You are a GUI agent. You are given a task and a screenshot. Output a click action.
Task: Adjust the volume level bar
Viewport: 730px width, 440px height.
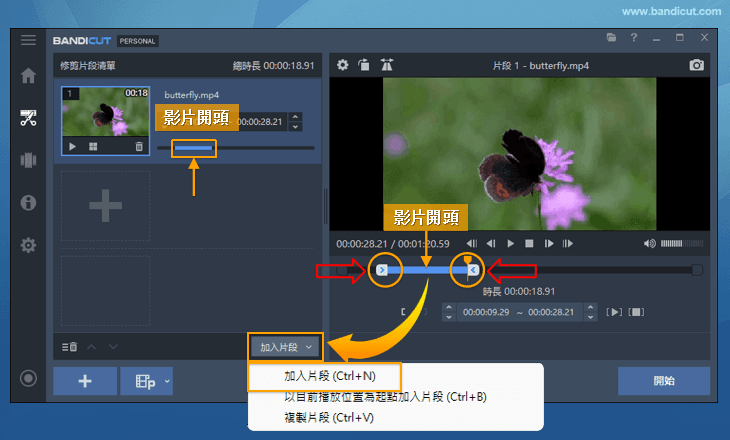pos(682,244)
